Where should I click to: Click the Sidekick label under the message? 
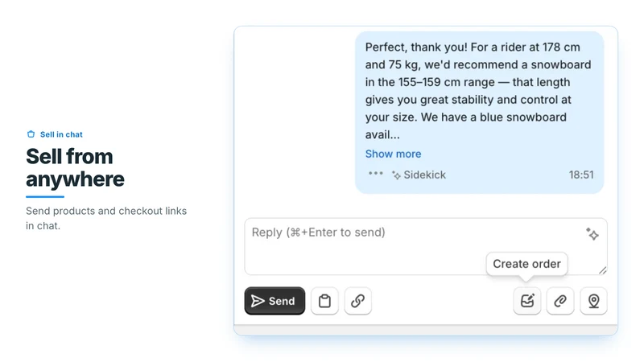pos(424,175)
